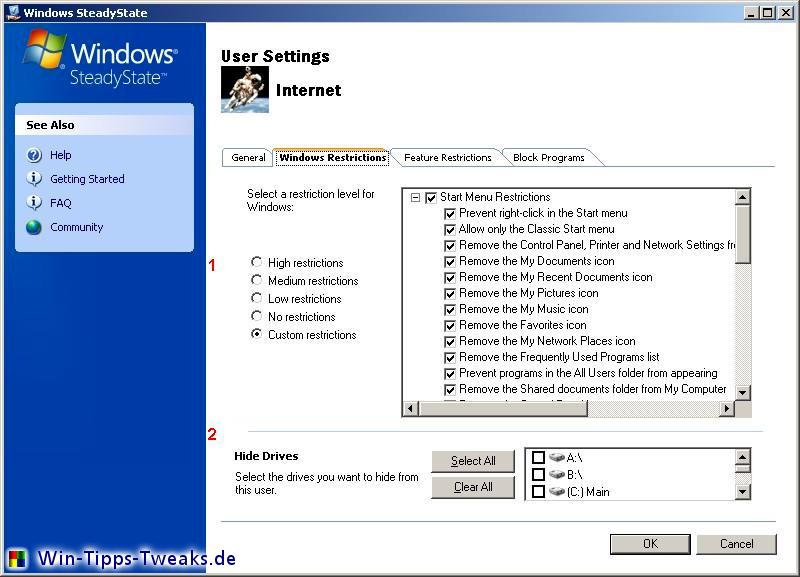Click the B:\ drive icon

[x=557, y=474]
